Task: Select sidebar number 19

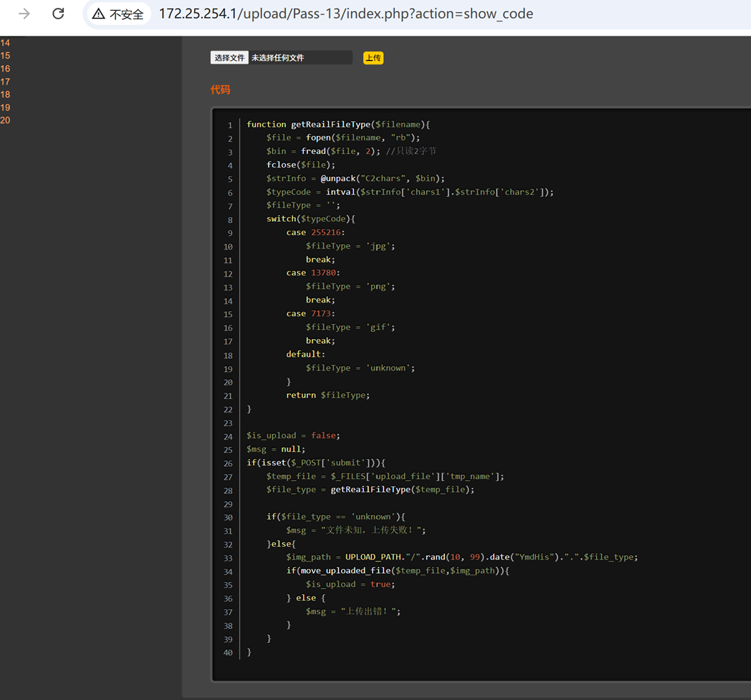Action: (5, 107)
